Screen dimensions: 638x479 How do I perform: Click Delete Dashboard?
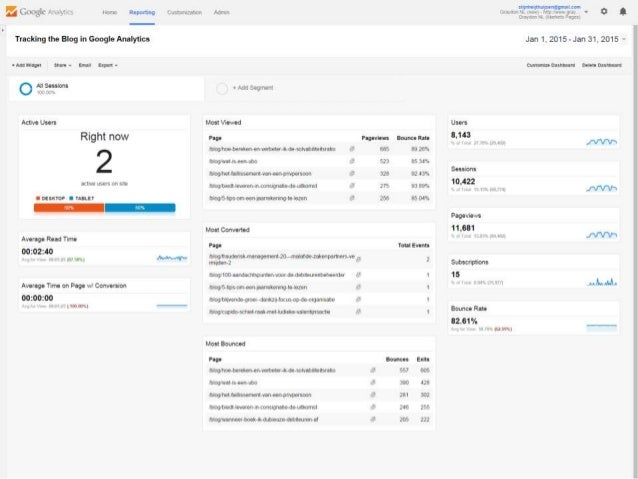603,64
